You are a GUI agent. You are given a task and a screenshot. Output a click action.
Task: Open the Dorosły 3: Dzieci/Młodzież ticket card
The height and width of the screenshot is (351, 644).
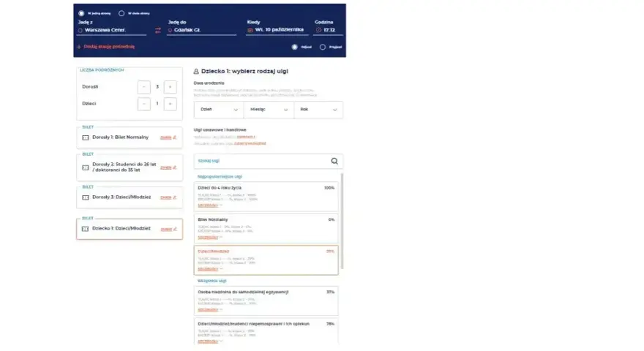pyautogui.click(x=130, y=197)
